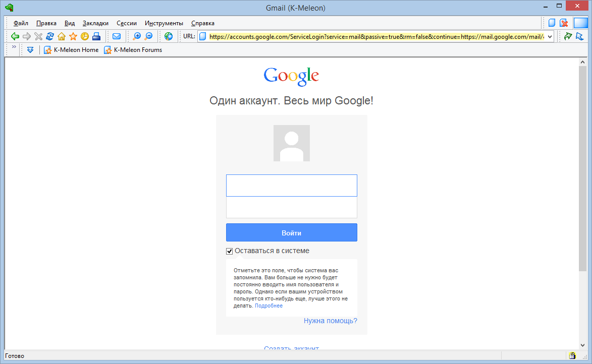592x364 pixels.
Task: Click the scrollbar down arrow
Action: tap(582, 345)
